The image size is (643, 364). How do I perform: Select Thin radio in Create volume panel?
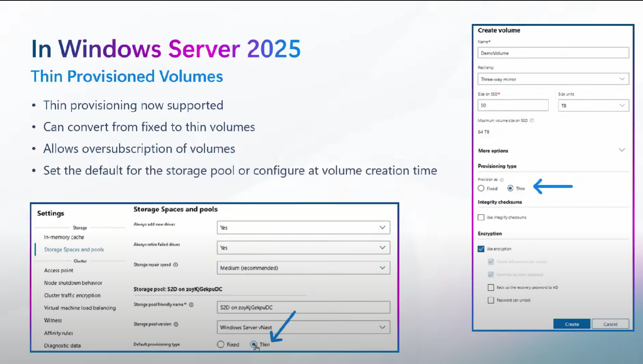(x=510, y=188)
